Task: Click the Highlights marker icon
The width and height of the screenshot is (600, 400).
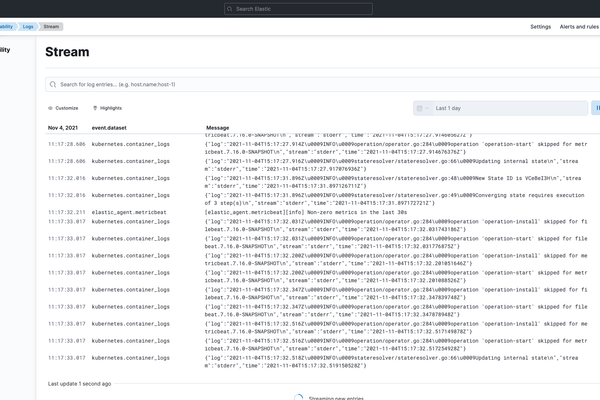Action: coord(95,108)
